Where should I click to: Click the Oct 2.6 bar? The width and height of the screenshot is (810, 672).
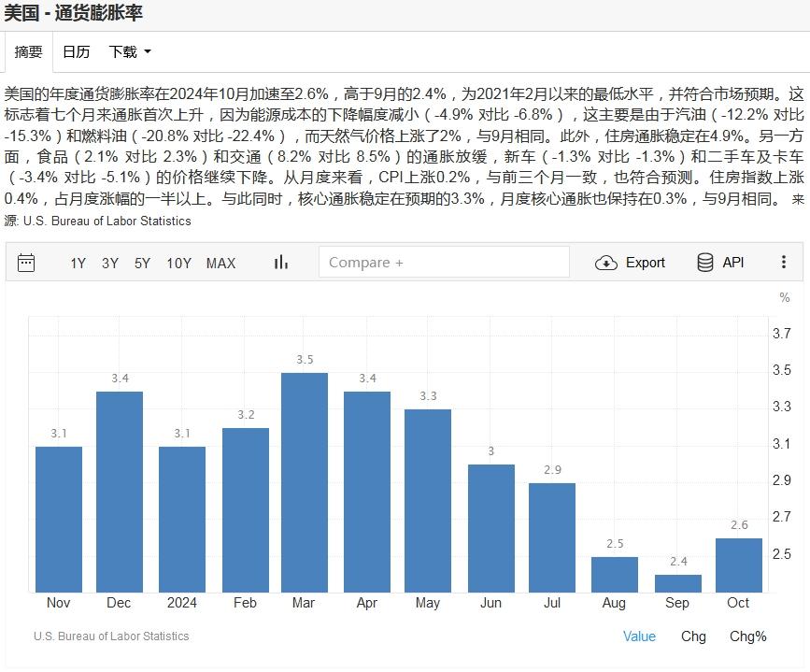pos(738,565)
